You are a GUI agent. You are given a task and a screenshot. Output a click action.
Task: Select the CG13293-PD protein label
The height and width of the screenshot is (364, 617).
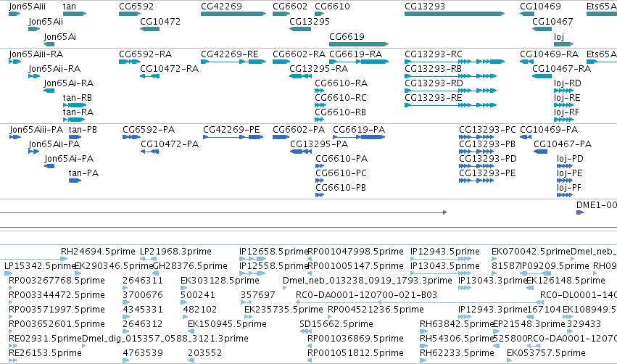[487, 159]
